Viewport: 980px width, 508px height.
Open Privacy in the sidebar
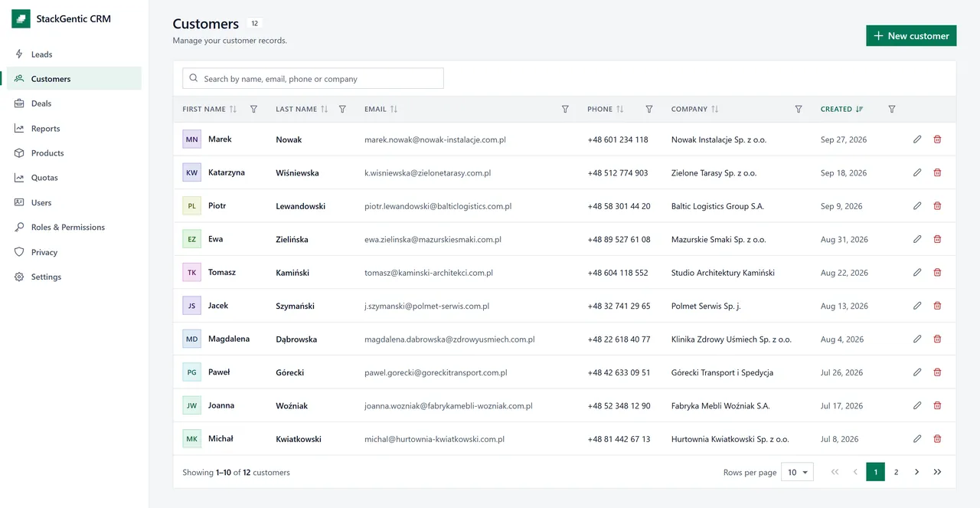74,252
